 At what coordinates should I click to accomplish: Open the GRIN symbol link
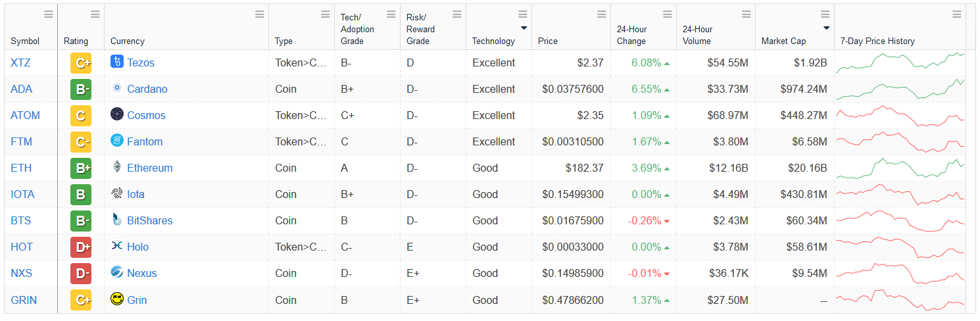pyautogui.click(x=24, y=300)
